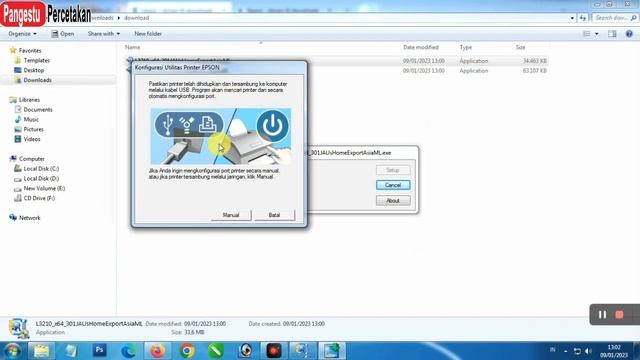640x360 pixels.
Task: Click the installer file icon in details pane
Action: coord(18,328)
